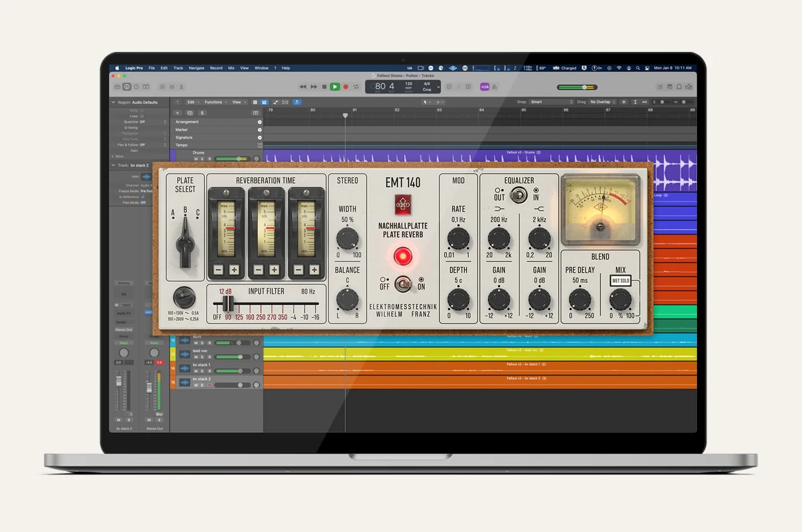
Task: Add a Marker with its plus icon
Action: pyautogui.click(x=260, y=130)
